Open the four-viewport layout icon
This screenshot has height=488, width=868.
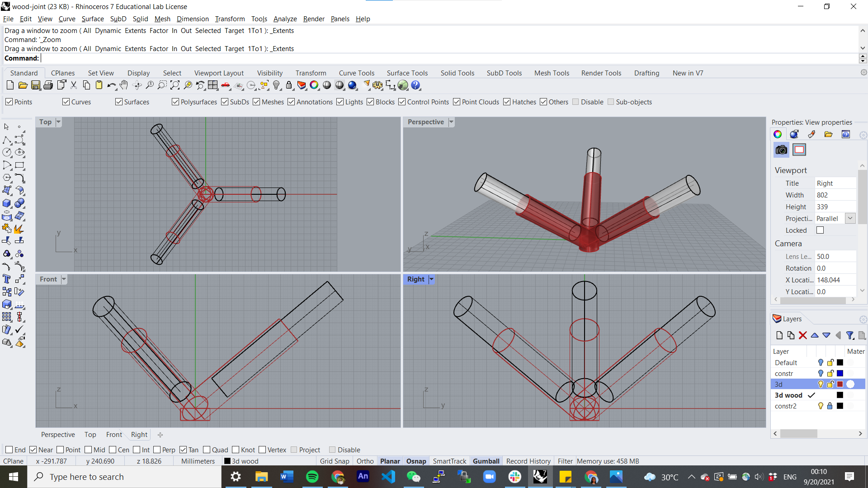pos(213,85)
